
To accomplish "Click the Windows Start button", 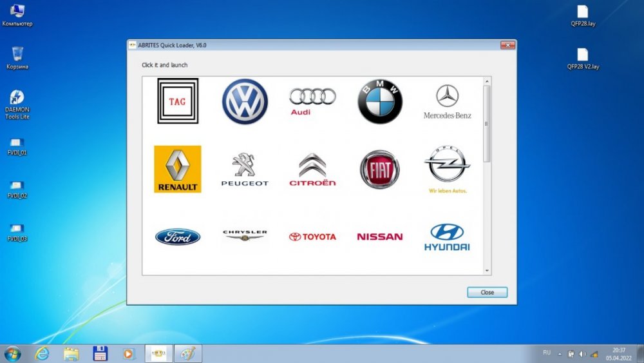I will pos(12,353).
